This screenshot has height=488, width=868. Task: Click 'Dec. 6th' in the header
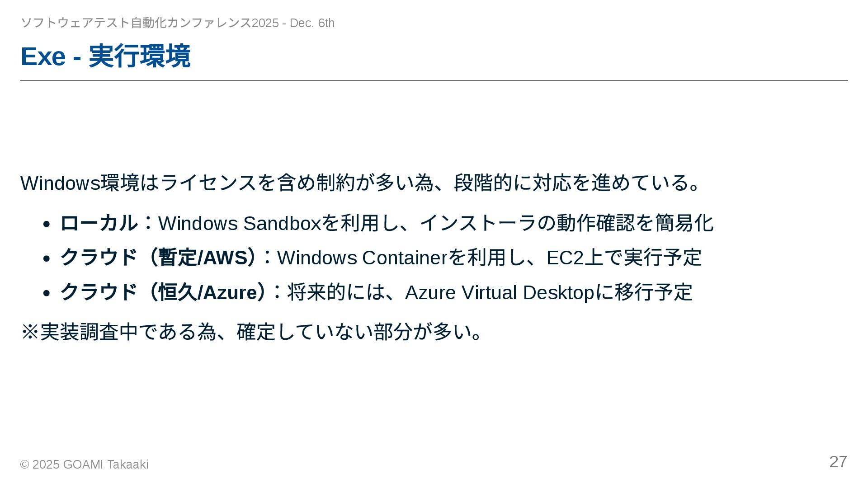(312, 23)
